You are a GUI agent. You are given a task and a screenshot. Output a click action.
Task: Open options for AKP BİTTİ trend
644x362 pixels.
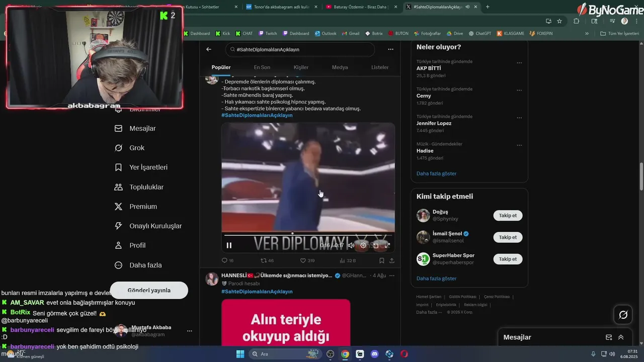pos(519,63)
